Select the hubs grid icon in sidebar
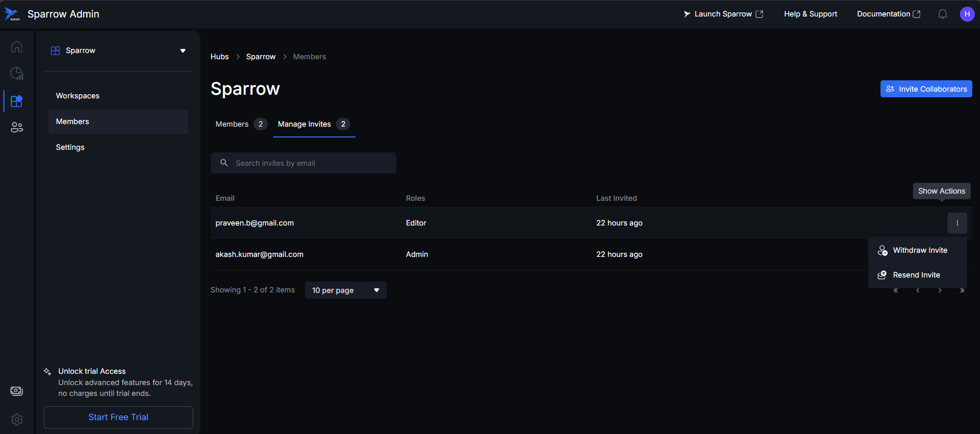 (17, 101)
